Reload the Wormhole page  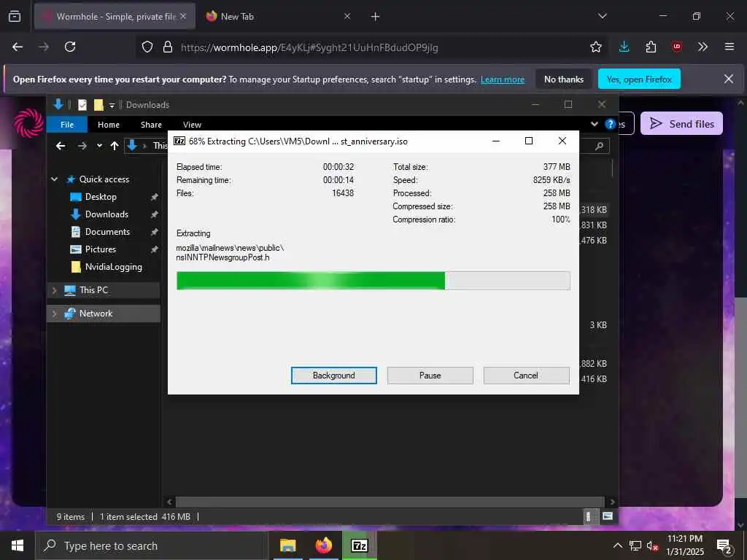click(x=70, y=47)
